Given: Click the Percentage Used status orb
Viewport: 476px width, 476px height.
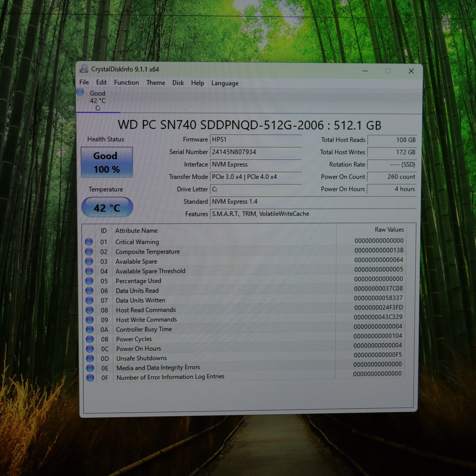Looking at the screenshot, I should 89,281.
